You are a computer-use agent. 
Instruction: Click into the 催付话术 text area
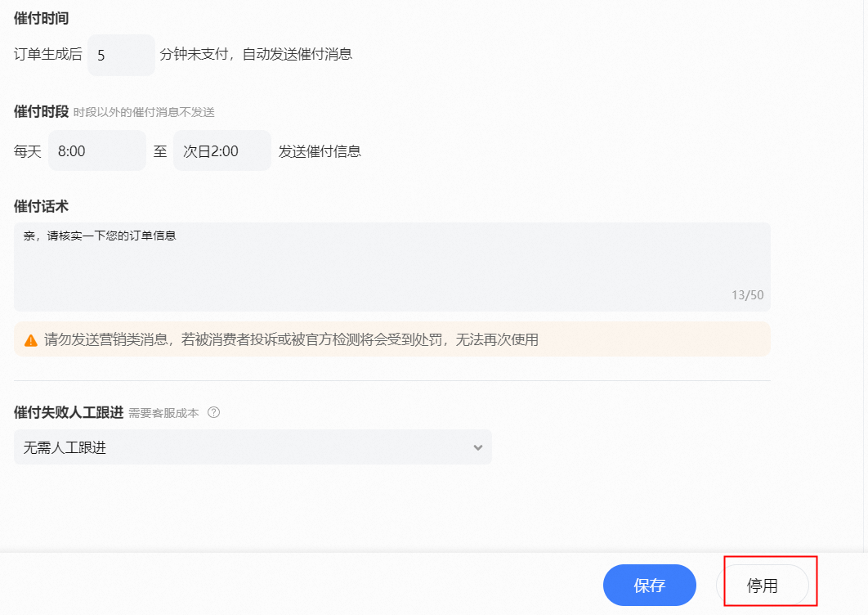(x=392, y=267)
